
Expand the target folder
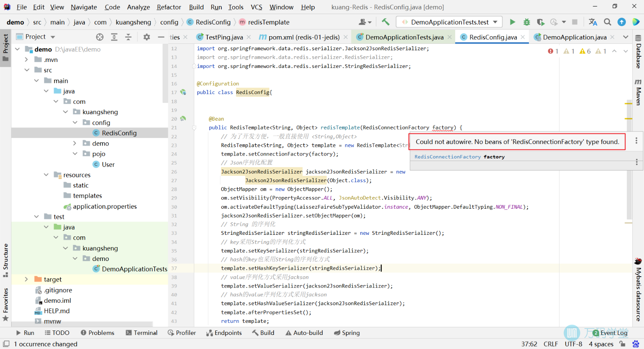pos(27,279)
